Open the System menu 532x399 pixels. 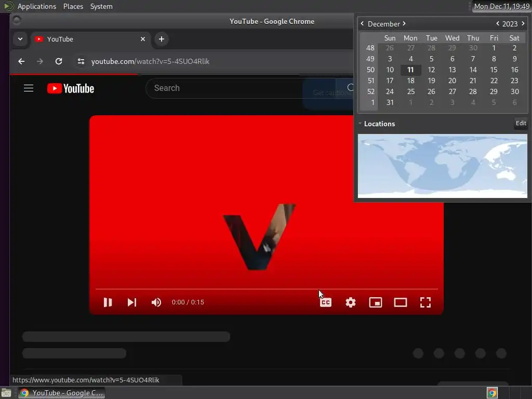[101, 6]
